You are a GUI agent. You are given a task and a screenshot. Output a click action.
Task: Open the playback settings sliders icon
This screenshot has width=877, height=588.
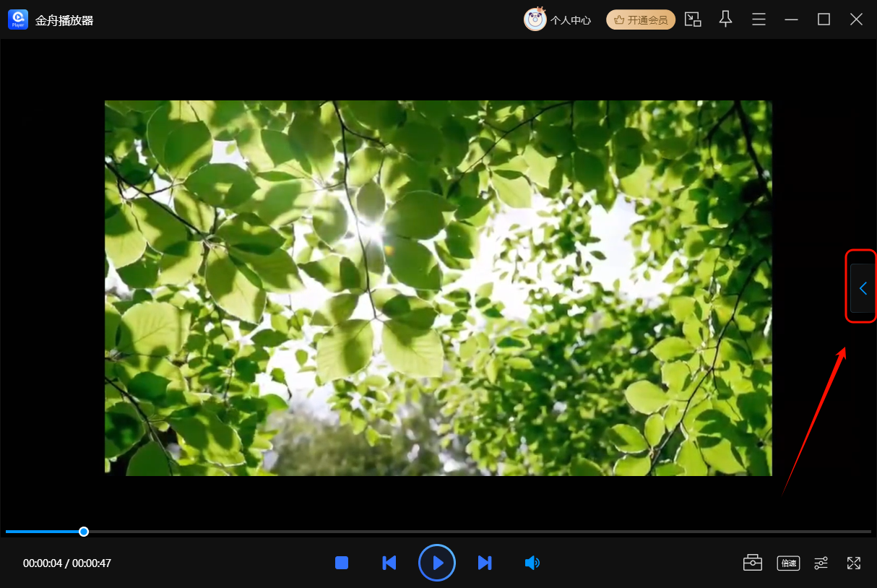click(821, 563)
